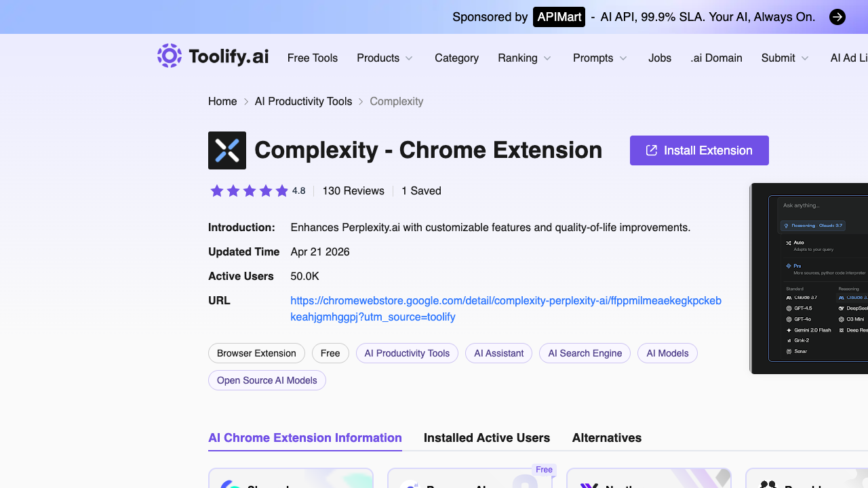This screenshot has height=488, width=868.
Task: Click the arrow icon in the sponsored banner
Action: (837, 17)
